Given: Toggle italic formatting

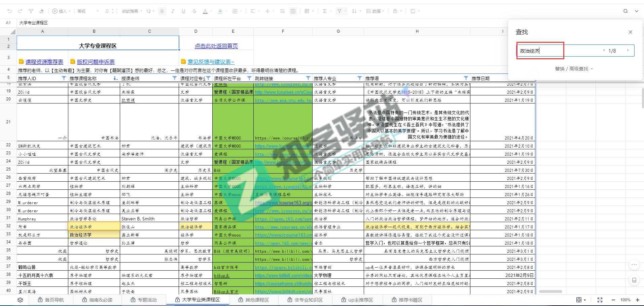Looking at the screenshot, I should click(x=173, y=11).
